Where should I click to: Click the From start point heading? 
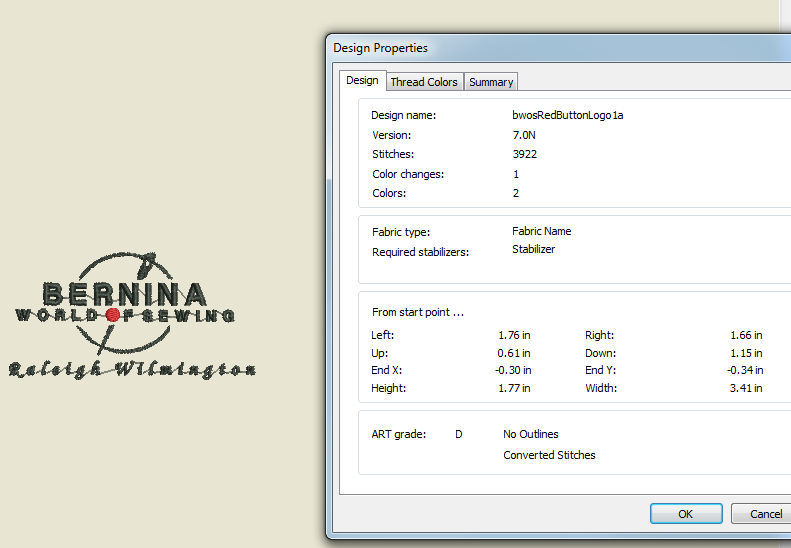[418, 312]
